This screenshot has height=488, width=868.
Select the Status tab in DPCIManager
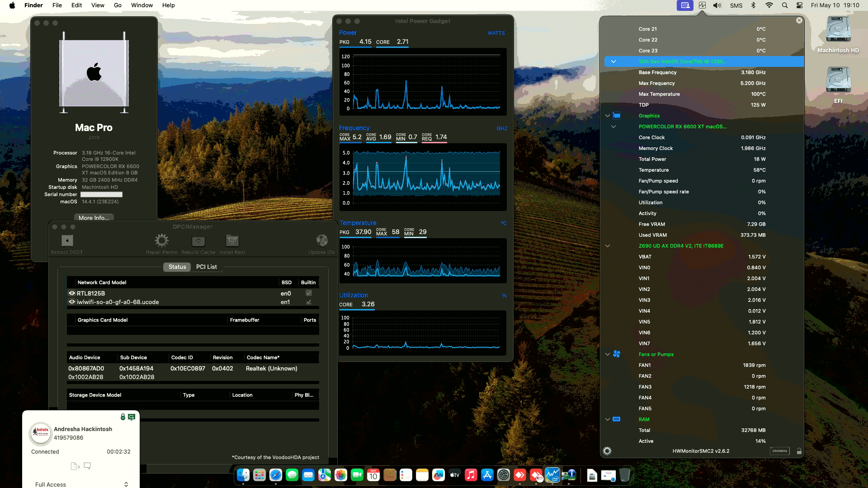point(177,267)
